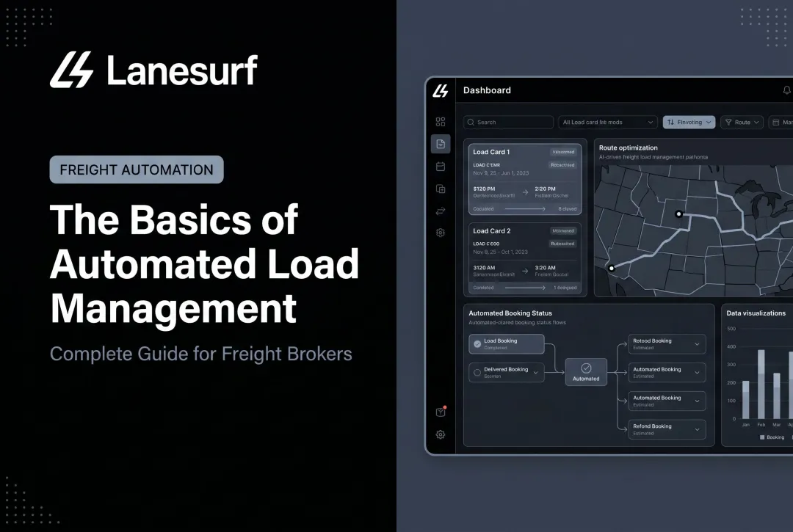The height and width of the screenshot is (532, 793).
Task: Click the 'Automated Booking Status' heading
Action: tap(510, 313)
